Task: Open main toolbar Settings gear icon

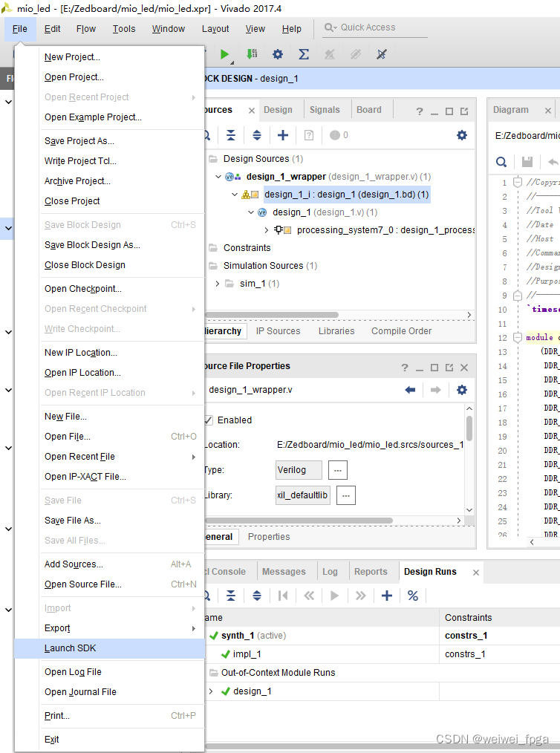Action: (x=278, y=54)
